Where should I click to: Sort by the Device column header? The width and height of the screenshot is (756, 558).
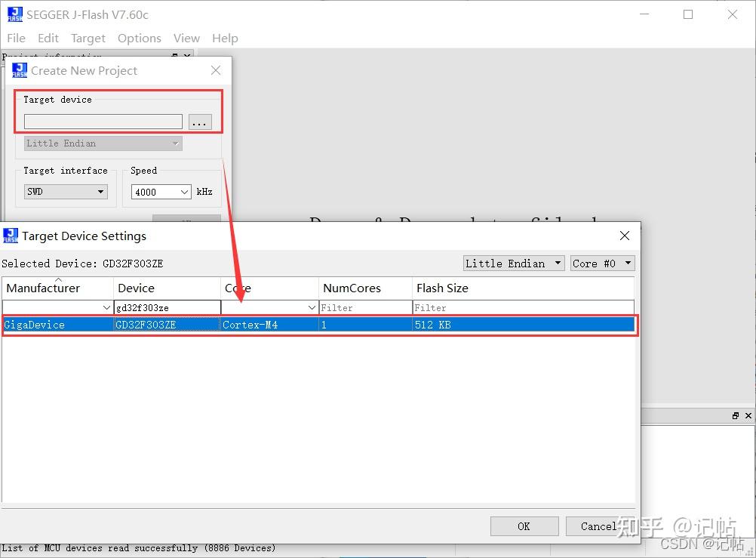(x=167, y=288)
